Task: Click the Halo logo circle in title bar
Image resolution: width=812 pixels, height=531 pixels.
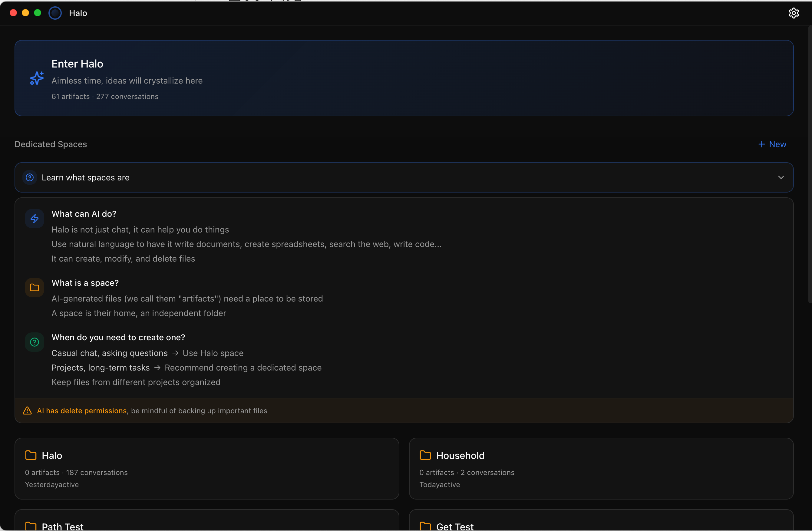Action: [x=55, y=13]
